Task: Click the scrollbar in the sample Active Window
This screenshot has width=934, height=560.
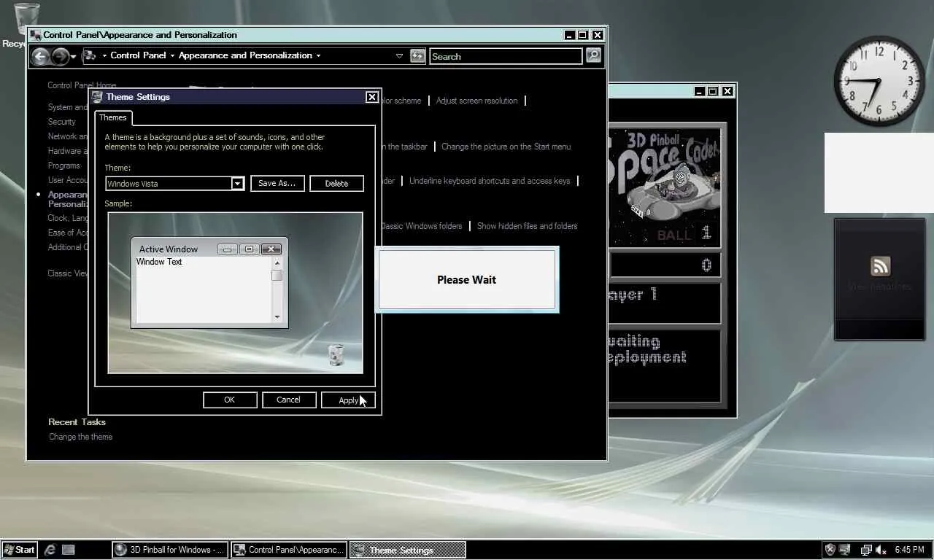Action: (x=277, y=289)
